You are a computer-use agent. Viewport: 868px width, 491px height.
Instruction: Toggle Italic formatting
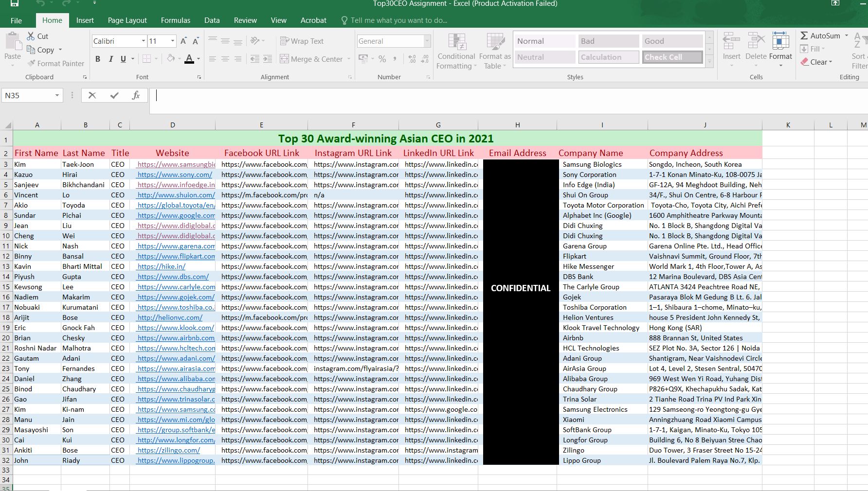[110, 59]
